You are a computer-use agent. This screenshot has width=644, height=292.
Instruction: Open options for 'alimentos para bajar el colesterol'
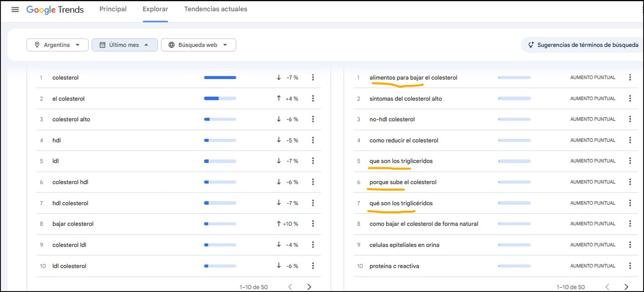[x=630, y=77]
